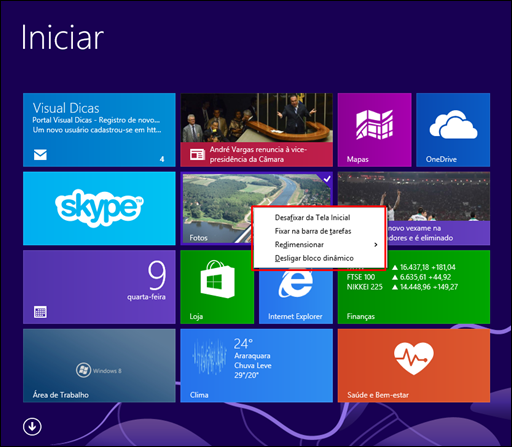512x447 pixels.
Task: Select the Redimensionar menu entry
Action: [319, 245]
